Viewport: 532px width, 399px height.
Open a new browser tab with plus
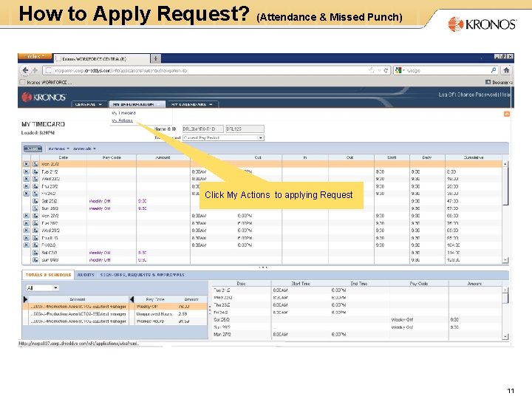[x=155, y=58]
